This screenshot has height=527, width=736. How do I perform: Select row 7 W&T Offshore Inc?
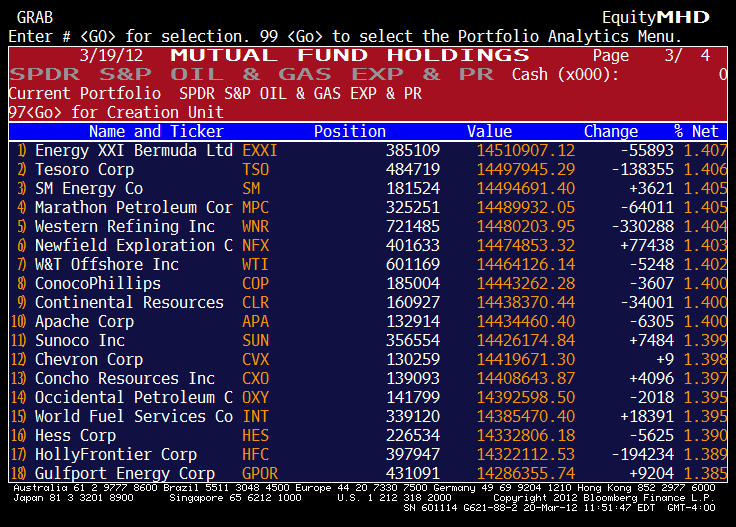(x=368, y=264)
